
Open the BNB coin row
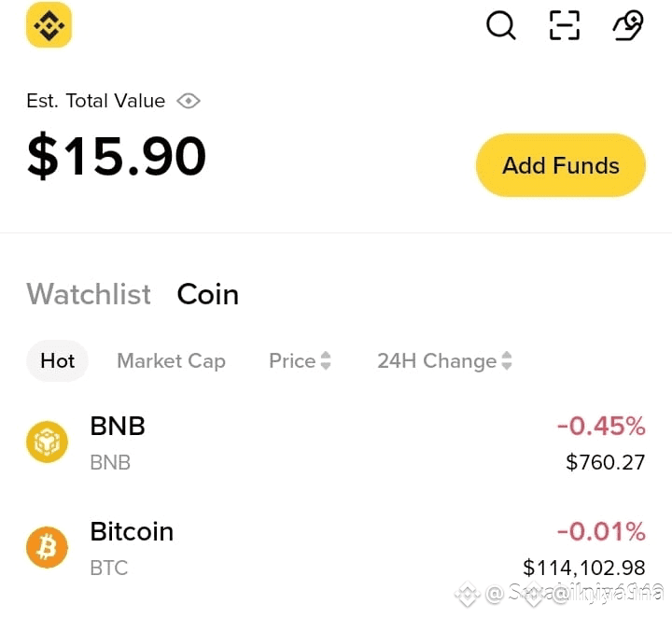coord(336,442)
